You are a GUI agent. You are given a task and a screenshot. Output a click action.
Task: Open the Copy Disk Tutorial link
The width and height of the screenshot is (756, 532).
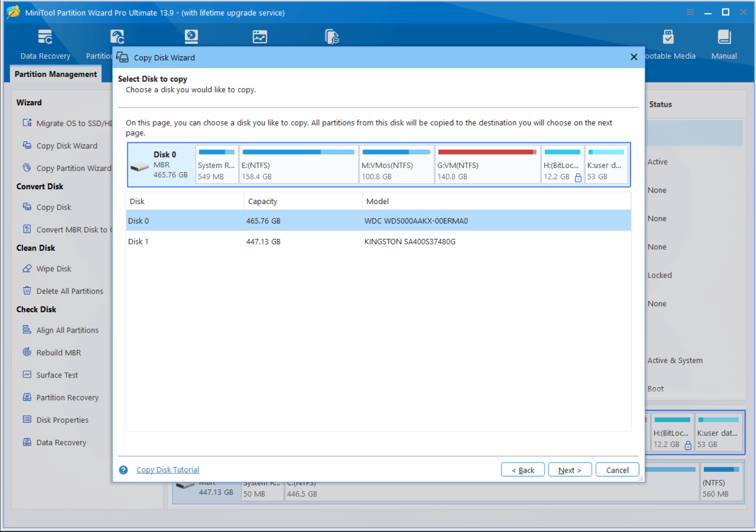click(x=168, y=470)
